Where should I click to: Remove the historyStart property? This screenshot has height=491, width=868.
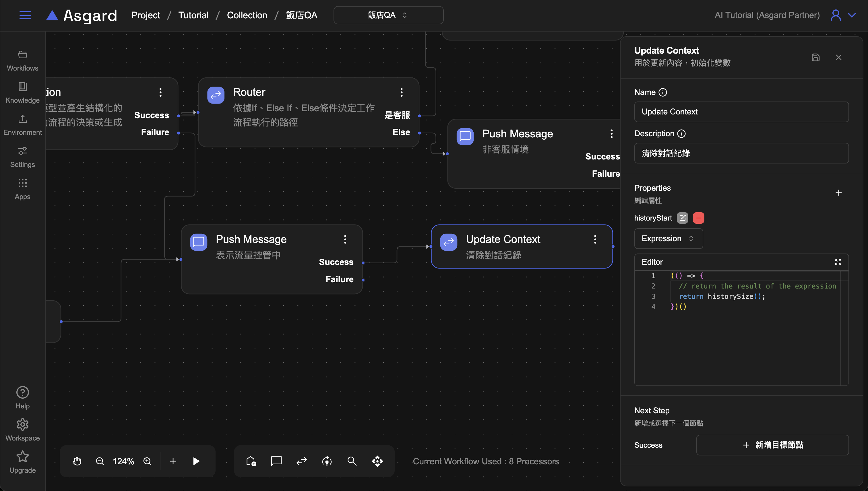click(x=698, y=218)
